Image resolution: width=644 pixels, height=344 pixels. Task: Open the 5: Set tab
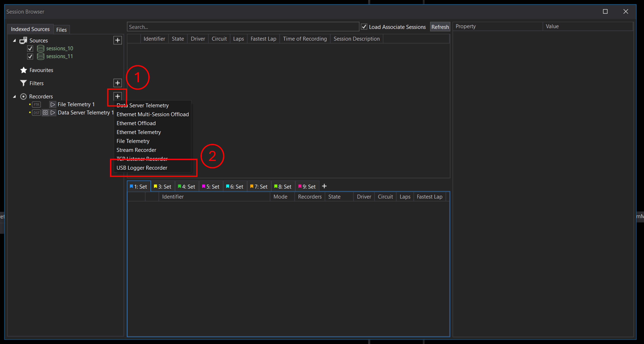(211, 187)
